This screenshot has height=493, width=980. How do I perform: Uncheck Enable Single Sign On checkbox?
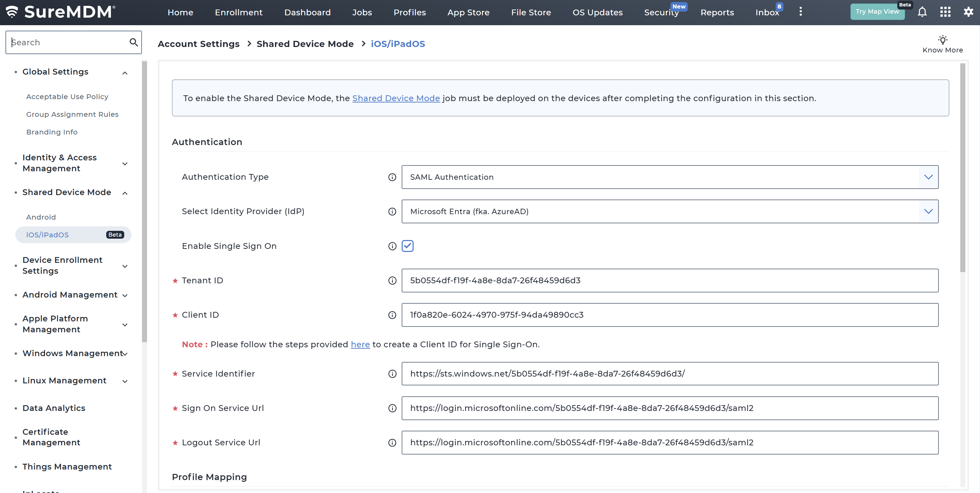pos(407,246)
